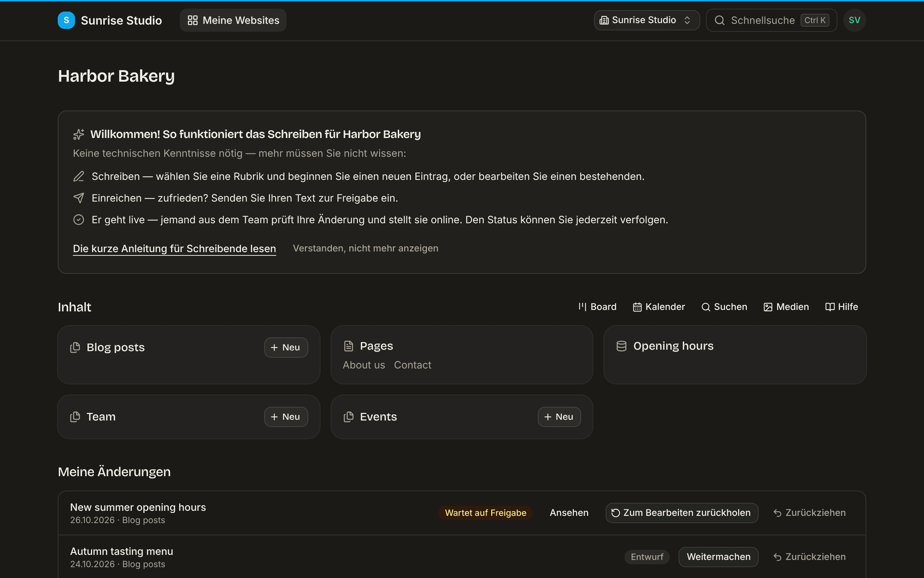This screenshot has width=924, height=578.
Task: Click the Pages document icon
Action: pyautogui.click(x=349, y=346)
